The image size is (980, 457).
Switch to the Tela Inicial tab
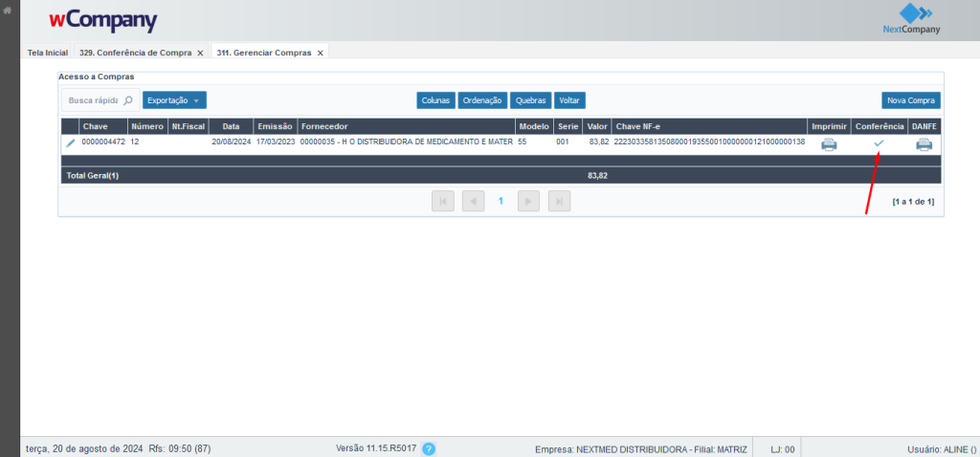[48, 53]
